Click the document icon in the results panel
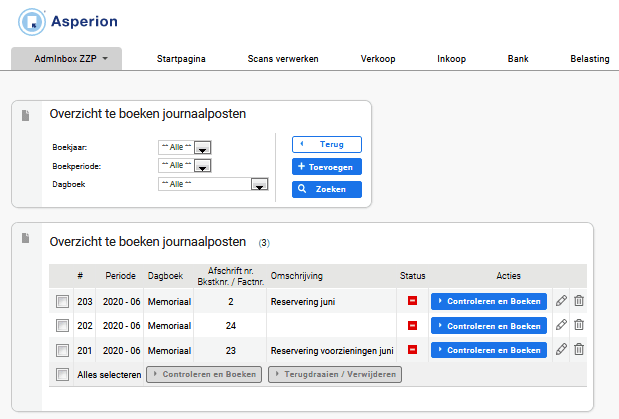619x419 pixels. pos(26,238)
